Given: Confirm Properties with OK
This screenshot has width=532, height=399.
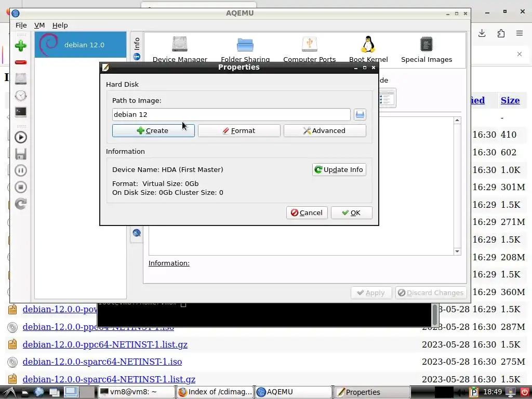Looking at the screenshot, I should [x=352, y=212].
